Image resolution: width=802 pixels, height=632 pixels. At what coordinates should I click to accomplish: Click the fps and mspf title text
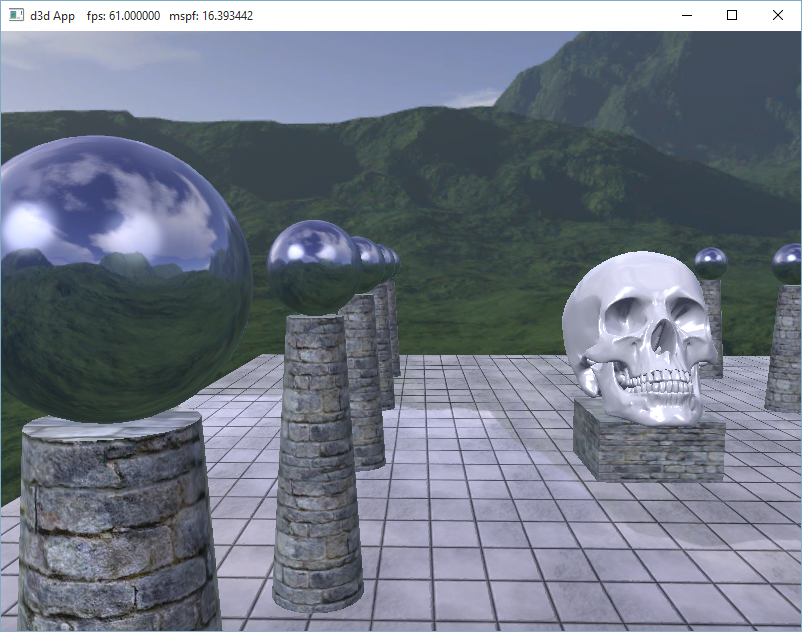click(170, 16)
